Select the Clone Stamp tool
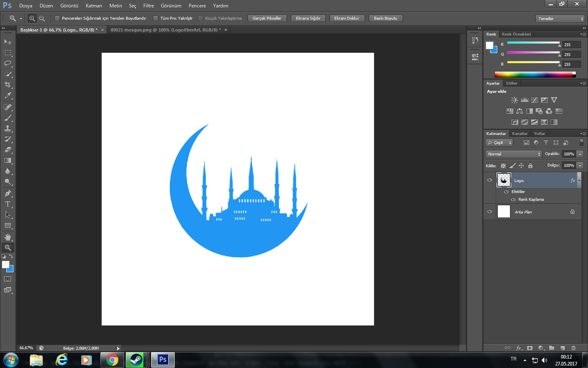The width and height of the screenshot is (588, 368). tap(8, 128)
